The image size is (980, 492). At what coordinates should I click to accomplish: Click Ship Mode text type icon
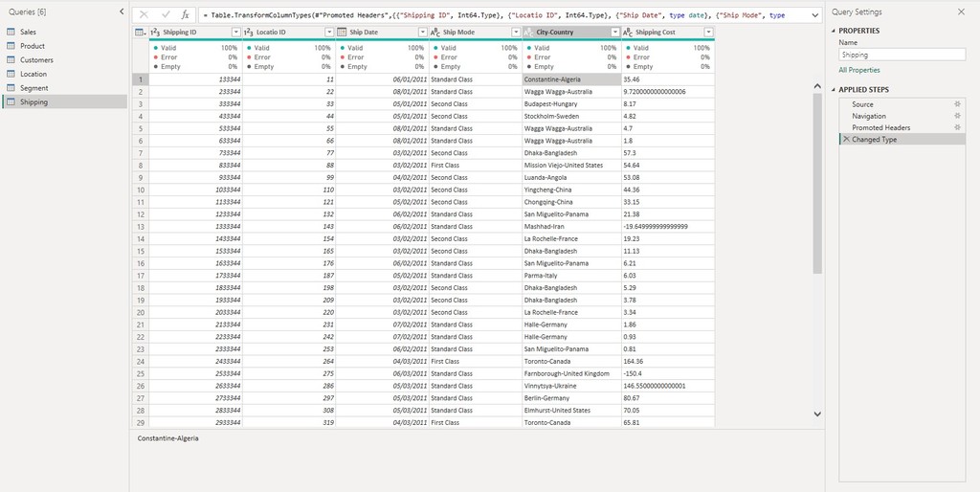[435, 33]
